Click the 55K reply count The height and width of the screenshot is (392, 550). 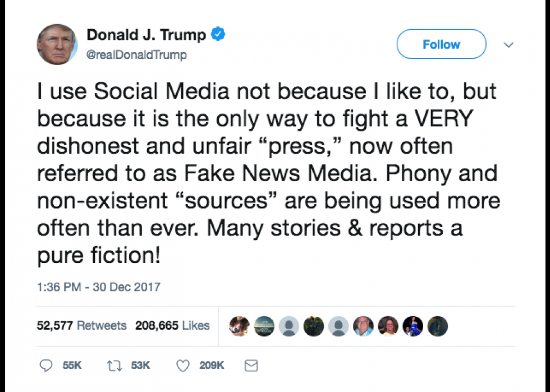(x=72, y=365)
